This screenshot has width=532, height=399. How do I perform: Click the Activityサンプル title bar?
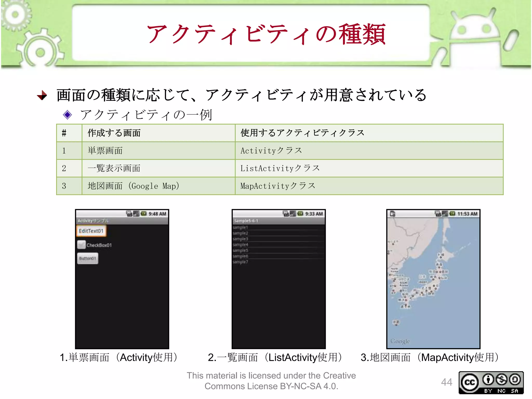122,221
